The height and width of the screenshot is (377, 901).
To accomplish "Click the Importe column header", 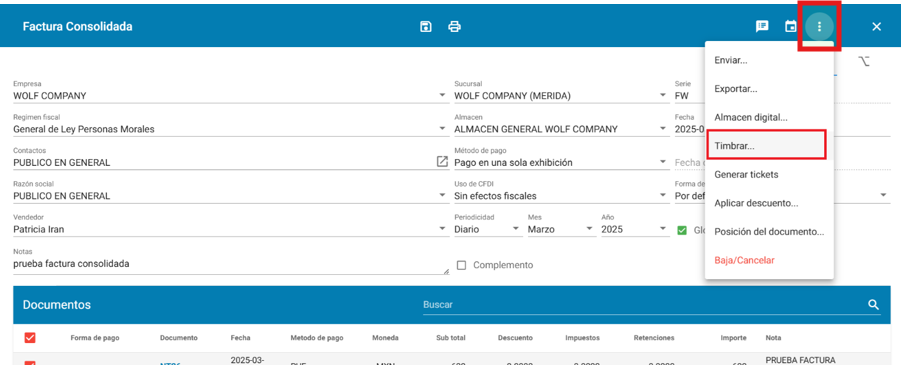I will pyautogui.click(x=733, y=338).
